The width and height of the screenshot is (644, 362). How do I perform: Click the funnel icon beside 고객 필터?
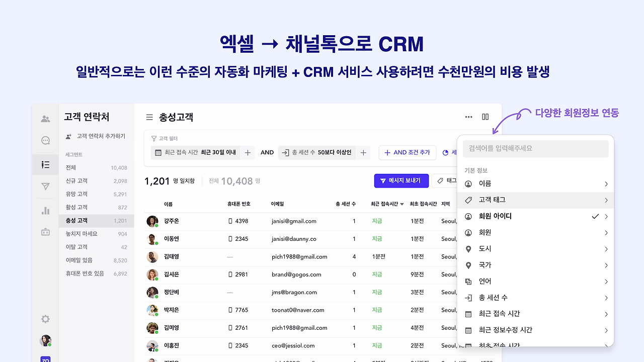click(154, 138)
